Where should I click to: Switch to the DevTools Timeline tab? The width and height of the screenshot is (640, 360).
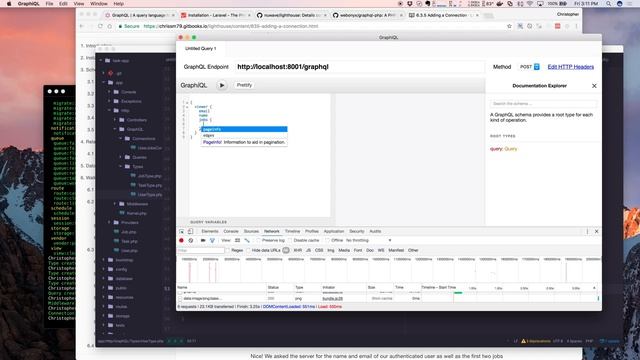(292, 231)
